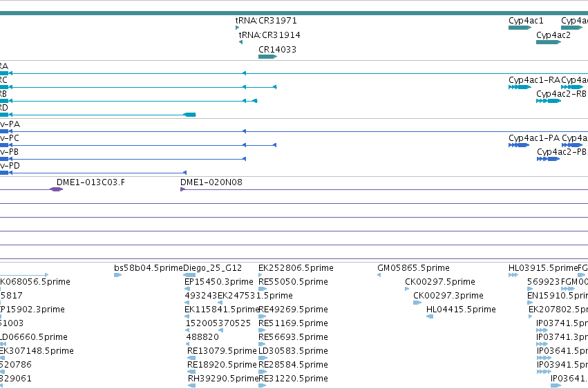The image size is (588, 389).
Task: Select the RH39290.5prime EST label
Action: click(223, 379)
